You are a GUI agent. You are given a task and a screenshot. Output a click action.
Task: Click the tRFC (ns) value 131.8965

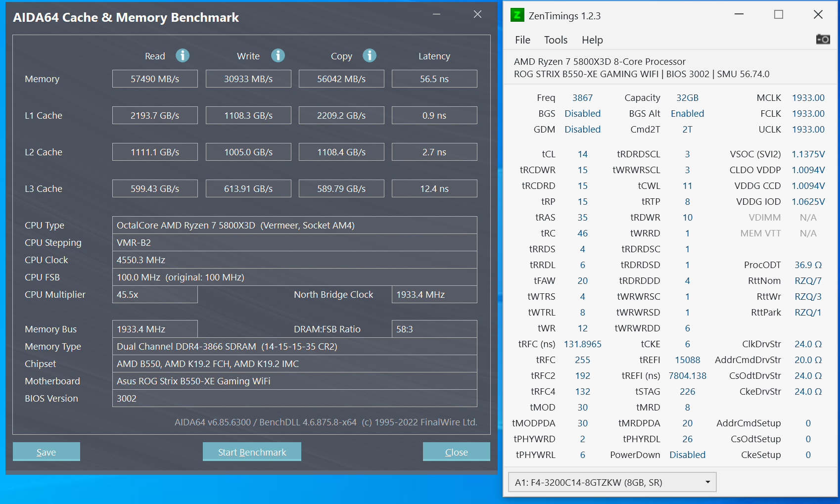tap(582, 344)
